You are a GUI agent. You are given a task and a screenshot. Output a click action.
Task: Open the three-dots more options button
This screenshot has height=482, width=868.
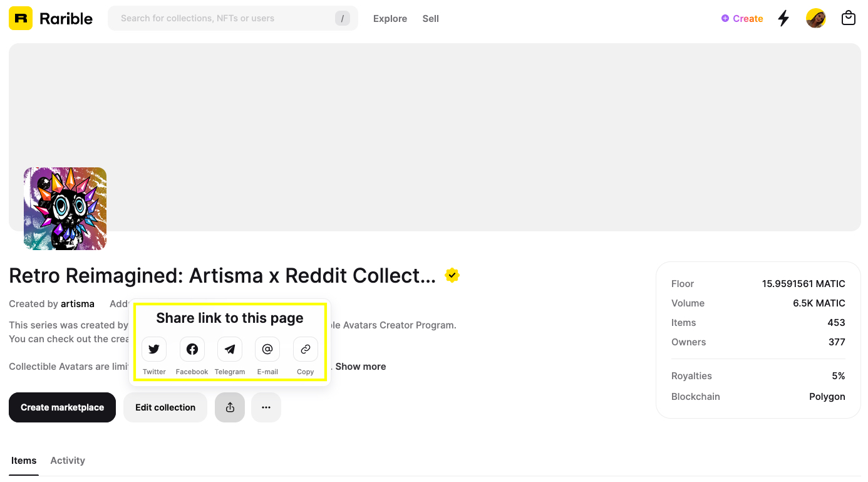tap(266, 407)
